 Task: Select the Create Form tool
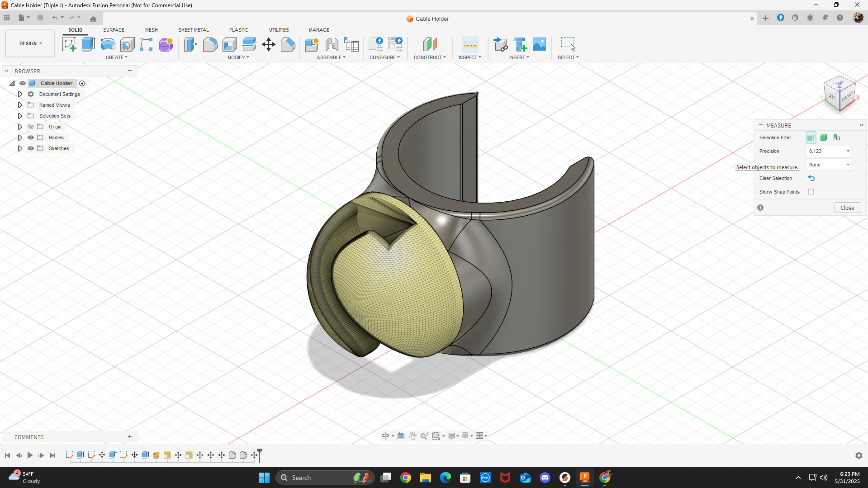click(166, 44)
